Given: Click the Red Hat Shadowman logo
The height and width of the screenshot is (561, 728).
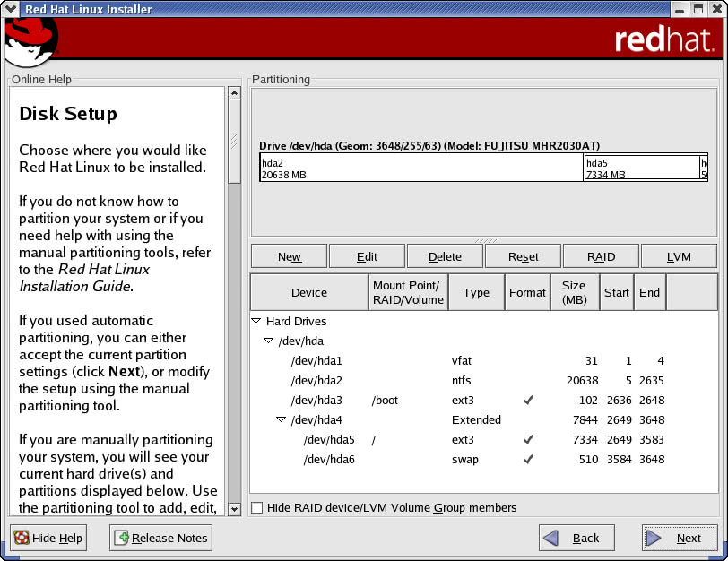Looking at the screenshot, I should [31, 42].
